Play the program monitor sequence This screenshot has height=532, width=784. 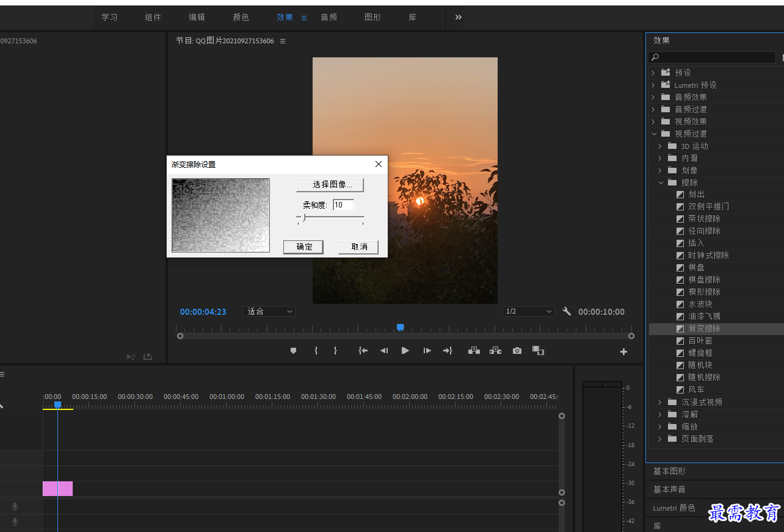pos(405,351)
